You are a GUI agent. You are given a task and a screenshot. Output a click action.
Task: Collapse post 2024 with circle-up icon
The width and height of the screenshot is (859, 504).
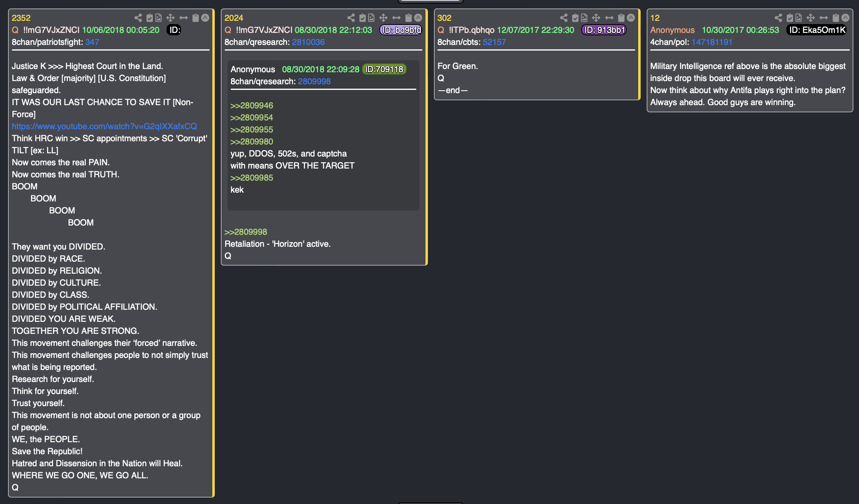click(x=418, y=18)
